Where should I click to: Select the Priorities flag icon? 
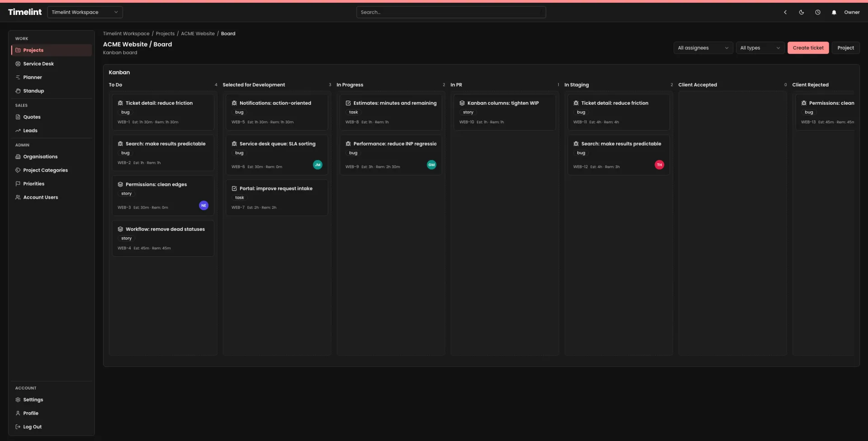click(18, 184)
